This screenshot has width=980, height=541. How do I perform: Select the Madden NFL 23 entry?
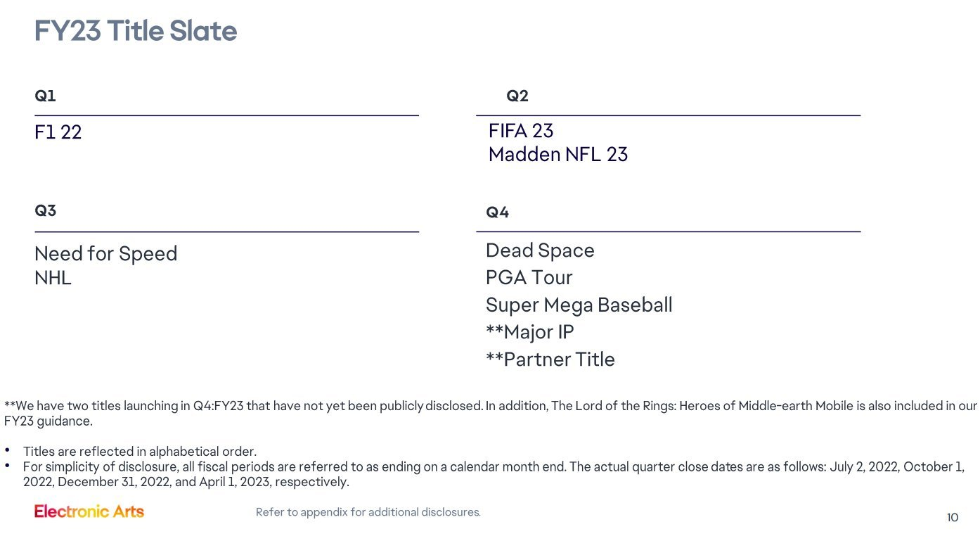click(x=557, y=155)
